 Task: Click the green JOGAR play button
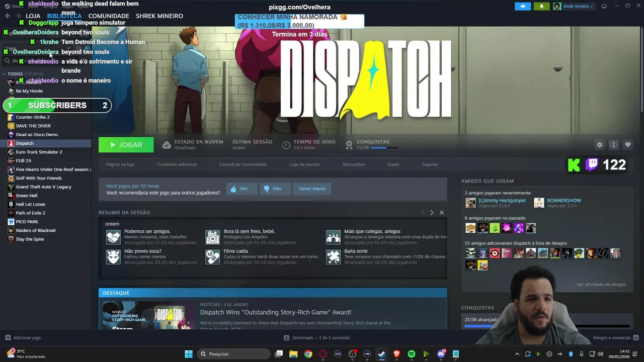[126, 145]
